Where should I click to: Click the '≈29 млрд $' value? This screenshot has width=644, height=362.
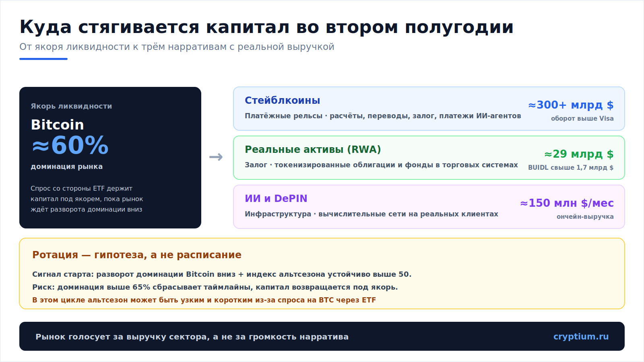[579, 154]
